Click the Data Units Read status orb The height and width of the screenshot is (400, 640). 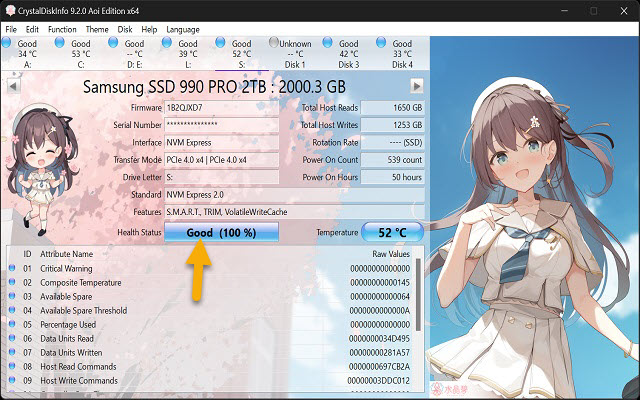[12, 338]
